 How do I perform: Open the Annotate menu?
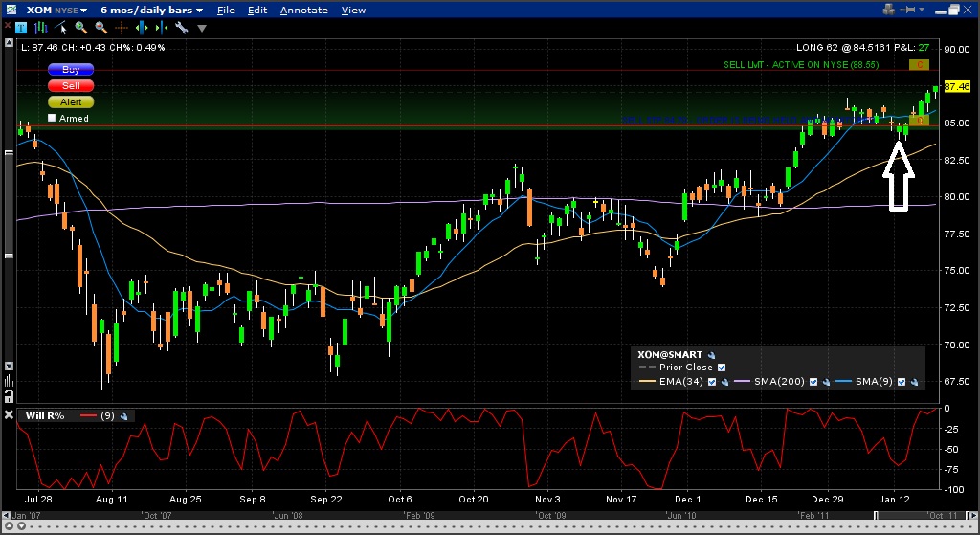click(303, 10)
